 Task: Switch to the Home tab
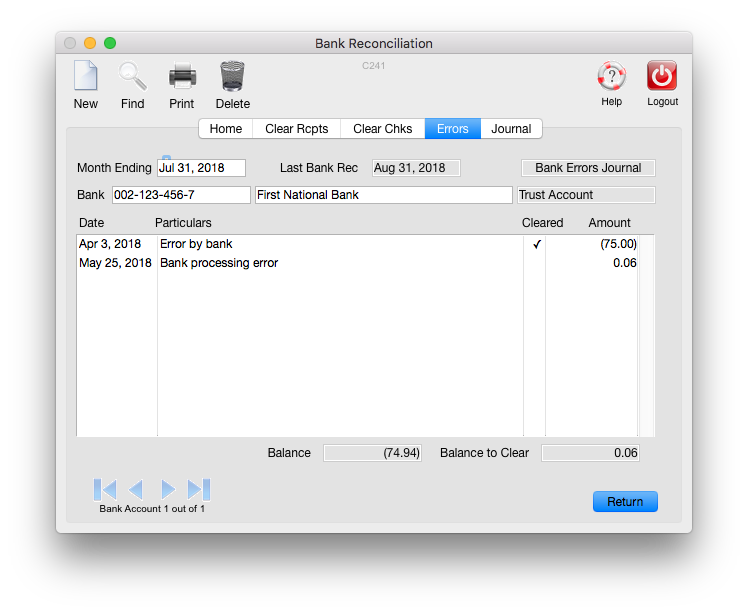coord(226,129)
